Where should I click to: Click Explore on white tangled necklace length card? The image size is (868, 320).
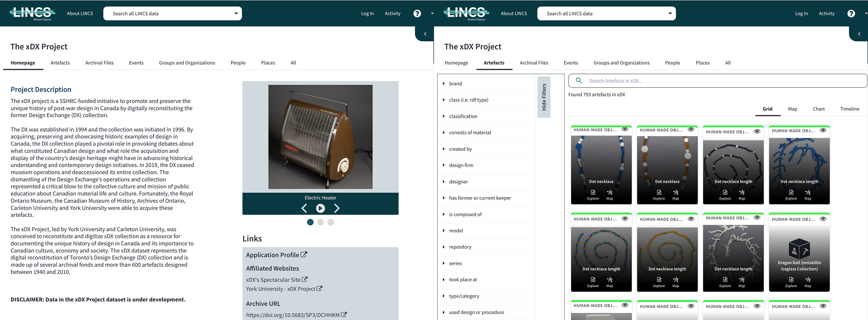[725, 282]
